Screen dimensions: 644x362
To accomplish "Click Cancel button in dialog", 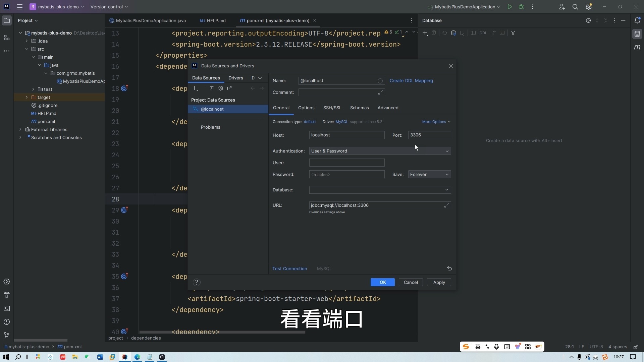I will (411, 282).
